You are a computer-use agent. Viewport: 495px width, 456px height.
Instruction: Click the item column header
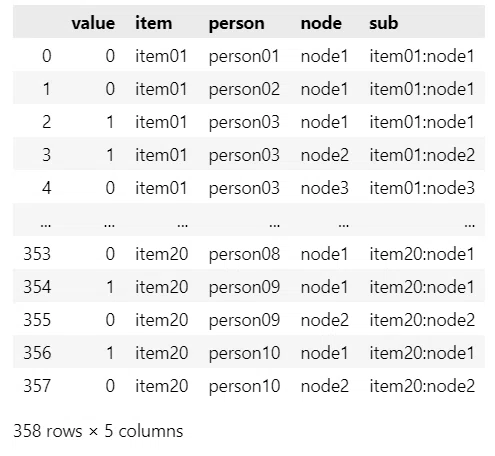click(154, 23)
